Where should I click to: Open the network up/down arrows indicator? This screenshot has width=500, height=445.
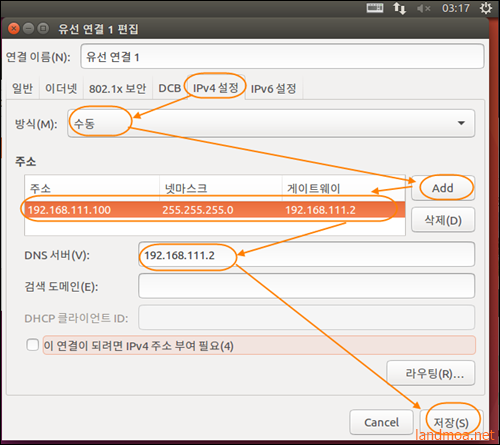pos(399,8)
